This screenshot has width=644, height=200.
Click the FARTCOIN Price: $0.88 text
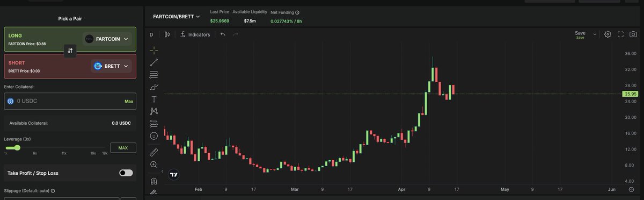click(27, 44)
